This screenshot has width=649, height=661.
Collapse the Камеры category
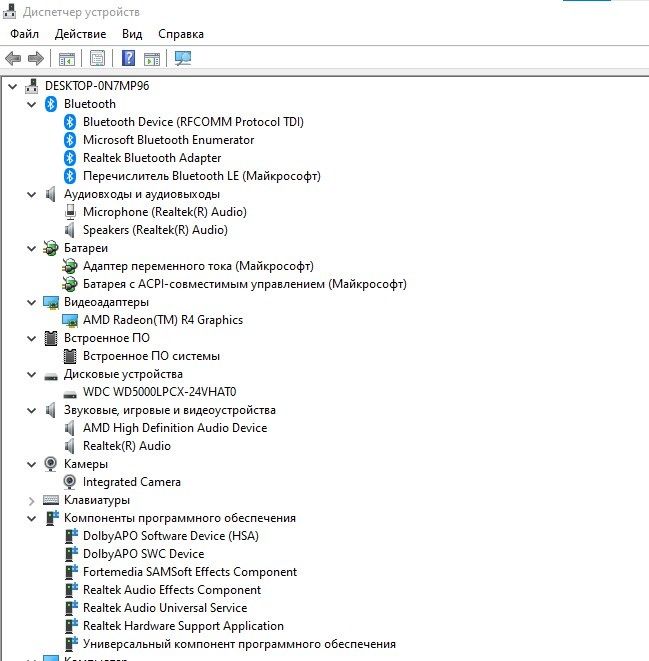[x=32, y=465]
